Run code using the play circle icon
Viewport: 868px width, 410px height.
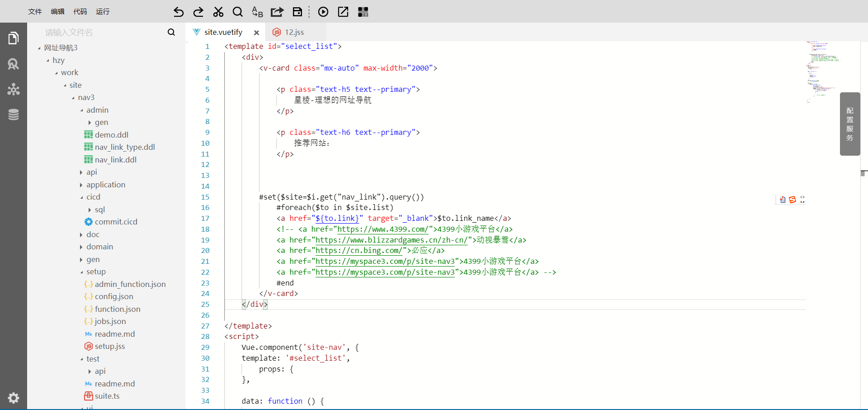point(323,12)
